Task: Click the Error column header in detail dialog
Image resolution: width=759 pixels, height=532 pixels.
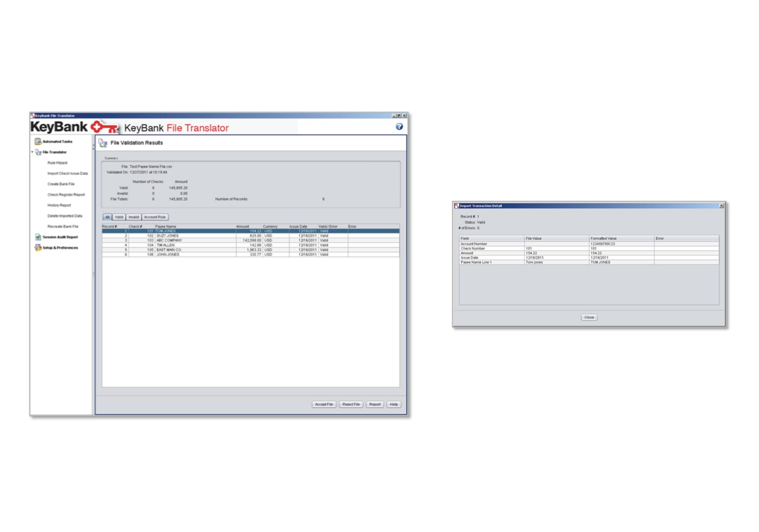Action: [x=687, y=238]
